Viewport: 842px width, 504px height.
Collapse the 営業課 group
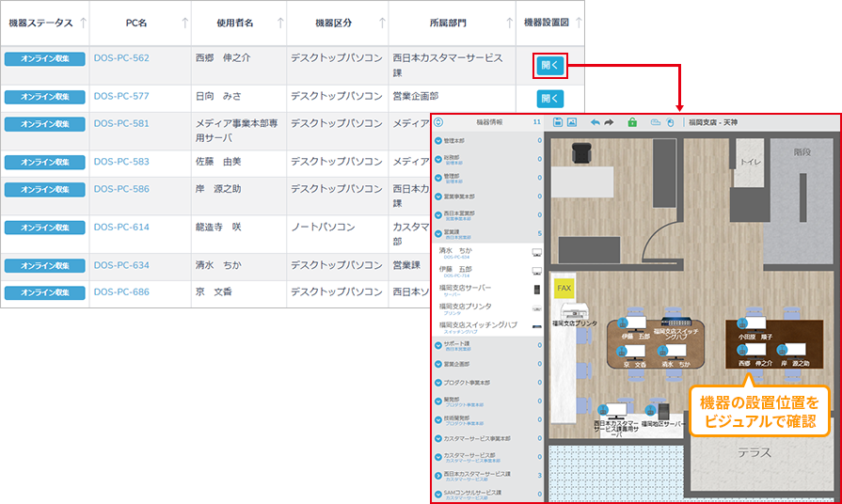pos(438,234)
